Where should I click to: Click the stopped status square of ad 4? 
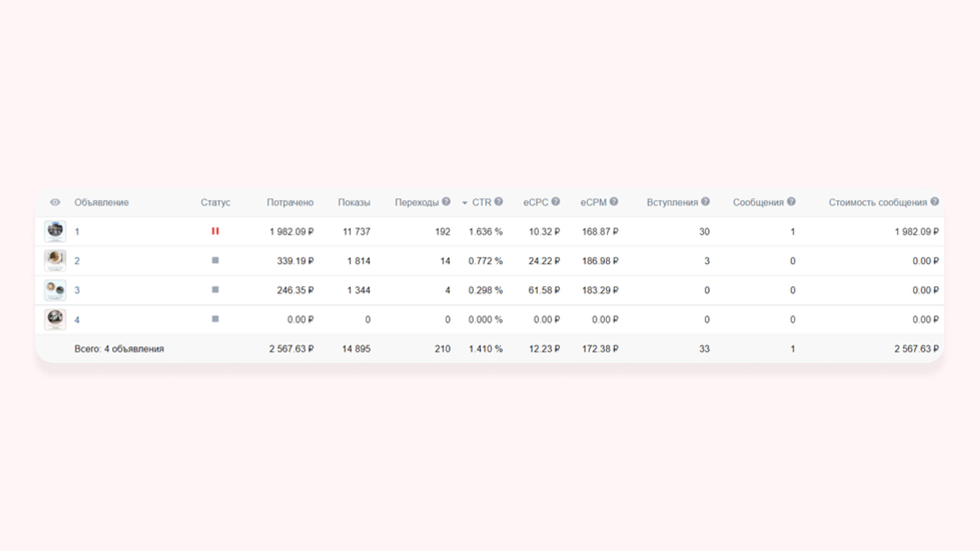[215, 319]
